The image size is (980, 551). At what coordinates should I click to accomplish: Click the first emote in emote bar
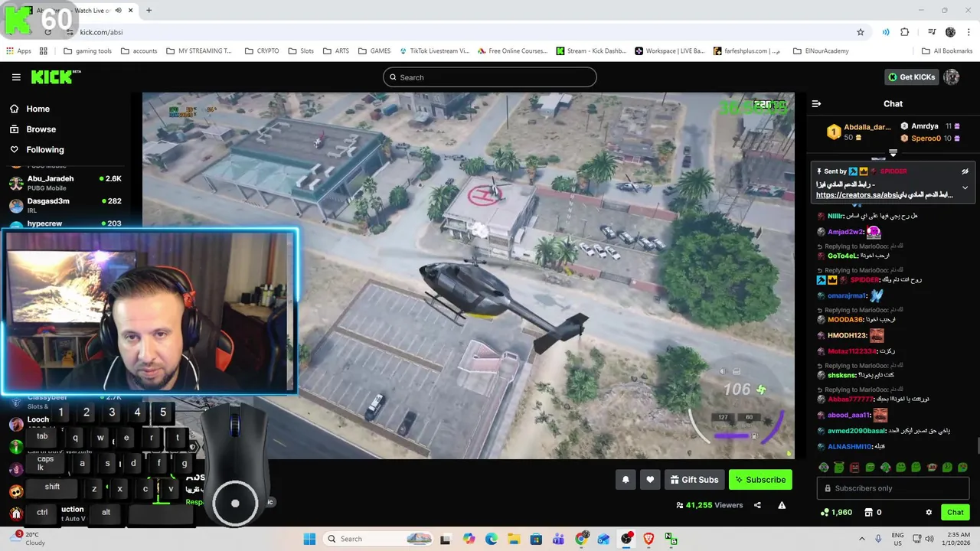coord(824,468)
